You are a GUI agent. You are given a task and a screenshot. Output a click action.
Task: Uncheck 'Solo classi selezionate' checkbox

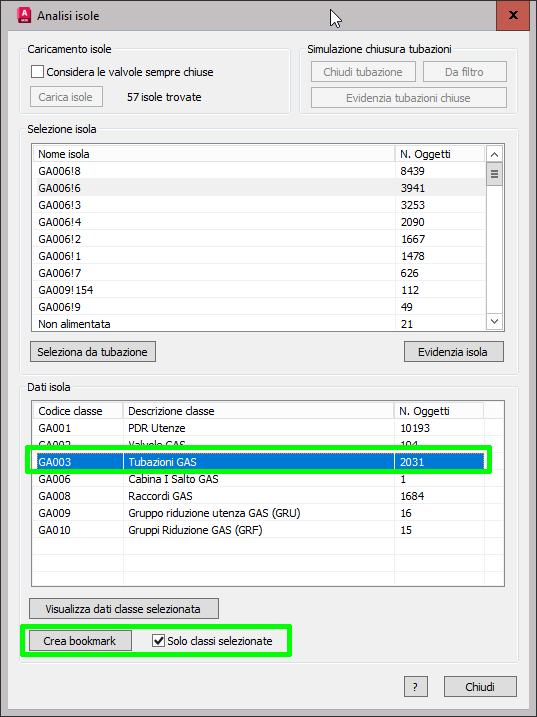(158, 641)
